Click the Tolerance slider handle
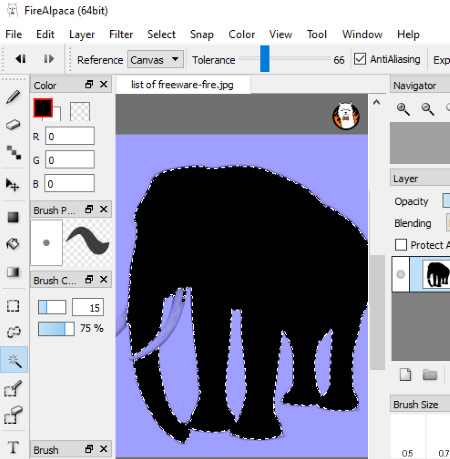 (265, 59)
